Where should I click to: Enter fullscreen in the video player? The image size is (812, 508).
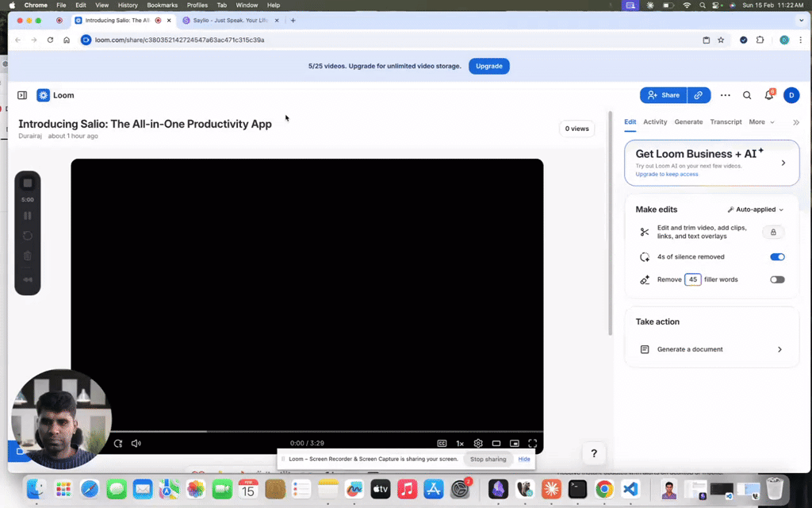532,443
